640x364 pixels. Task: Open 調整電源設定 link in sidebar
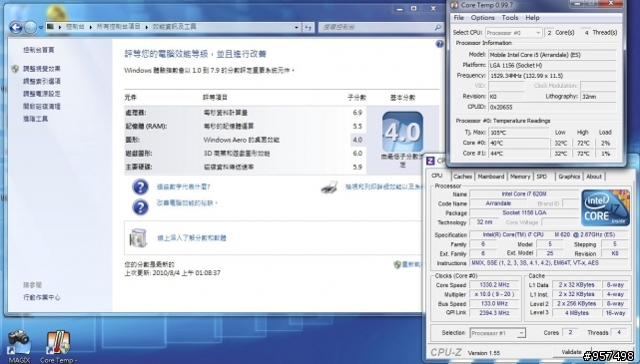pyautogui.click(x=42, y=94)
